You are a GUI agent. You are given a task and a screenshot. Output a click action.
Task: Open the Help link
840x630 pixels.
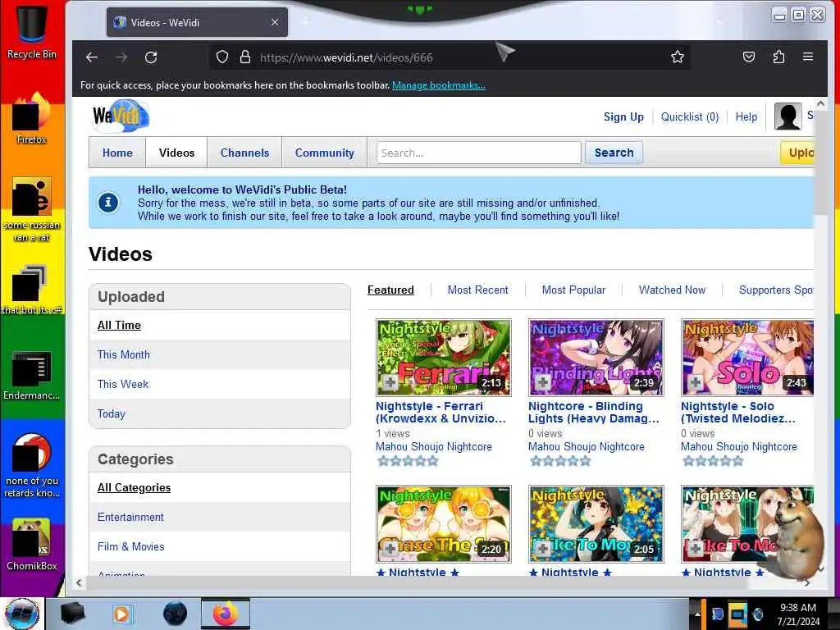click(746, 116)
